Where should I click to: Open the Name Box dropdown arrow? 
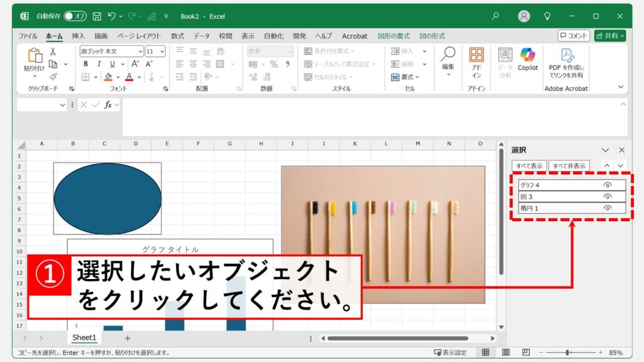click(x=62, y=105)
